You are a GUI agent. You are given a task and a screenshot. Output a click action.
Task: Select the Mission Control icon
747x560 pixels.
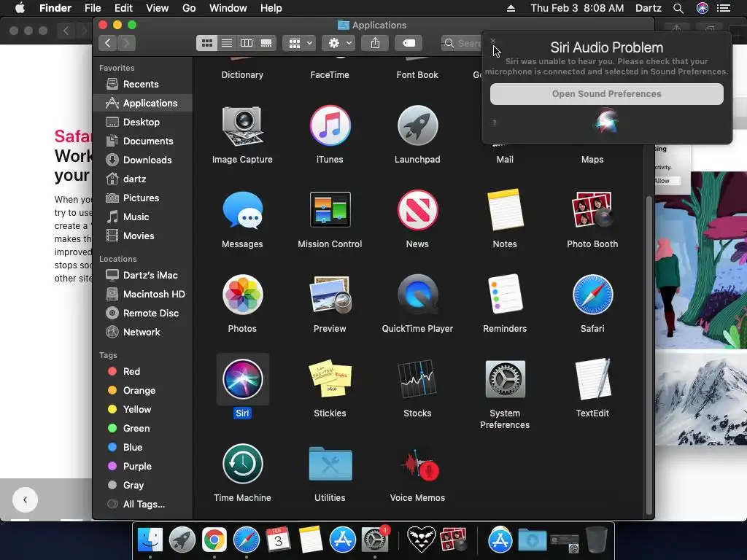pyautogui.click(x=330, y=209)
